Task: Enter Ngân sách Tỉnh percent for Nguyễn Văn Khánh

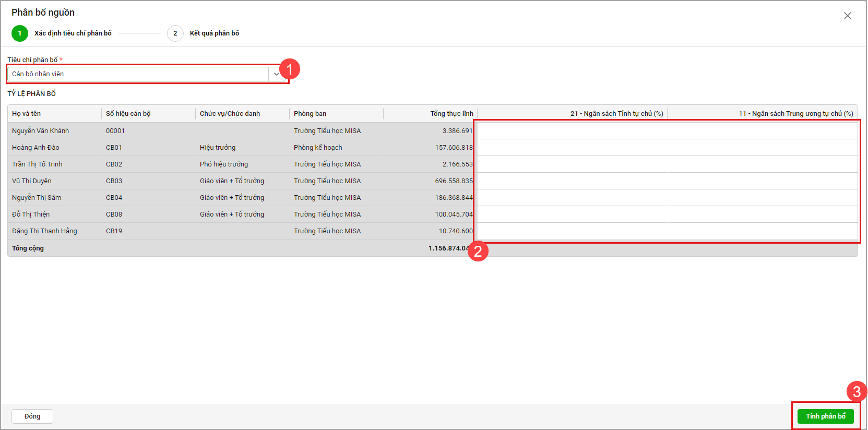Action: tap(572, 131)
